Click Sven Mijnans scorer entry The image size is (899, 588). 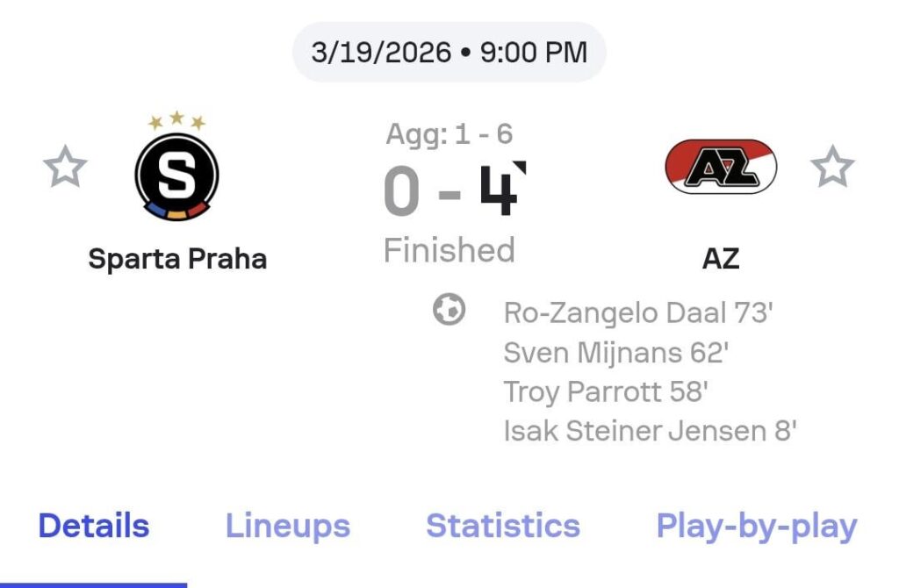click(x=620, y=352)
